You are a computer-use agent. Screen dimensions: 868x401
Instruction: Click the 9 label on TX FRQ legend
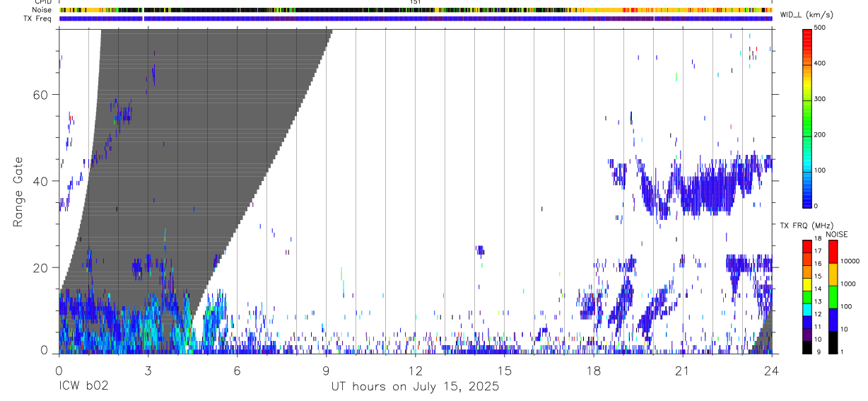click(x=818, y=351)
